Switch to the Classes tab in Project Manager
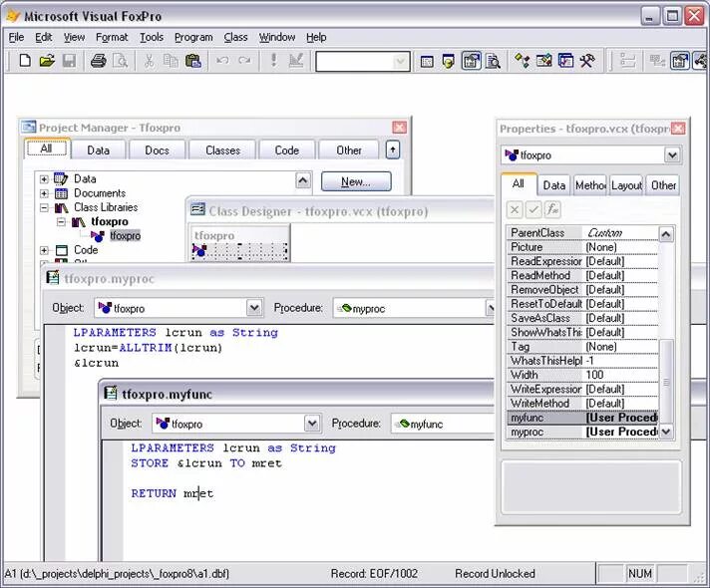710x588 pixels. click(222, 150)
